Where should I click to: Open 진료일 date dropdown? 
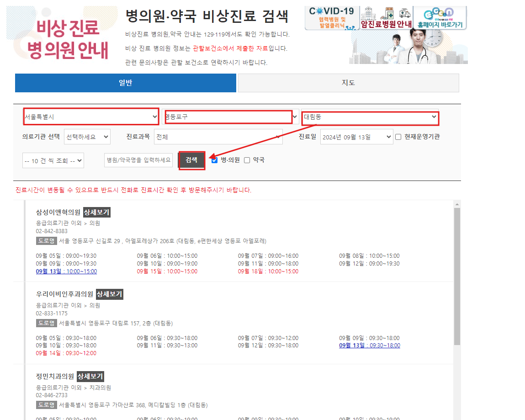point(356,137)
